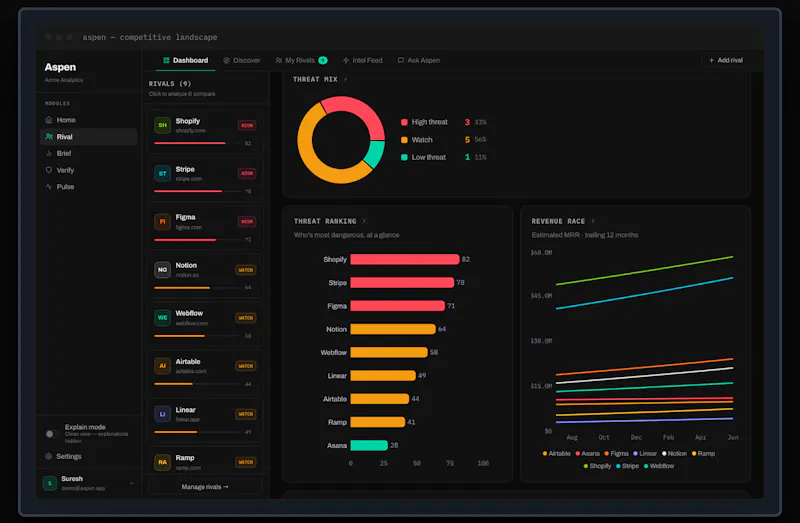The width and height of the screenshot is (800, 523).
Task: Click the WATCH badge on Webflow card
Action: coord(245,318)
